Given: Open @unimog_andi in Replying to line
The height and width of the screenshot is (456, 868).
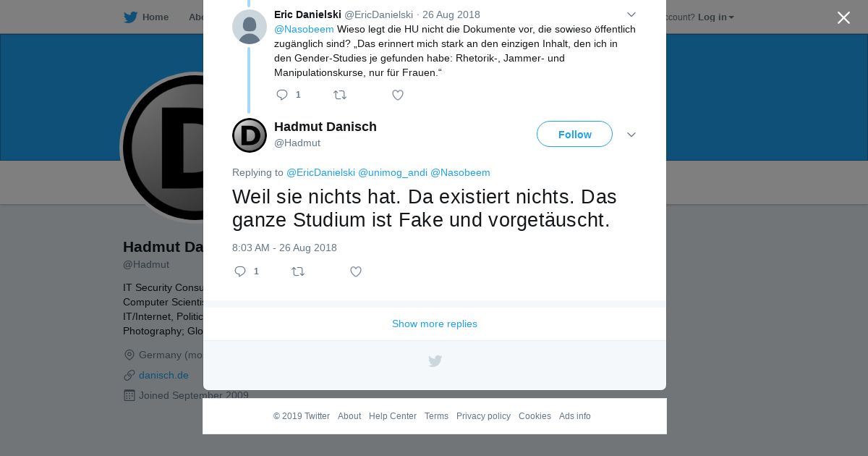Looking at the screenshot, I should [393, 172].
